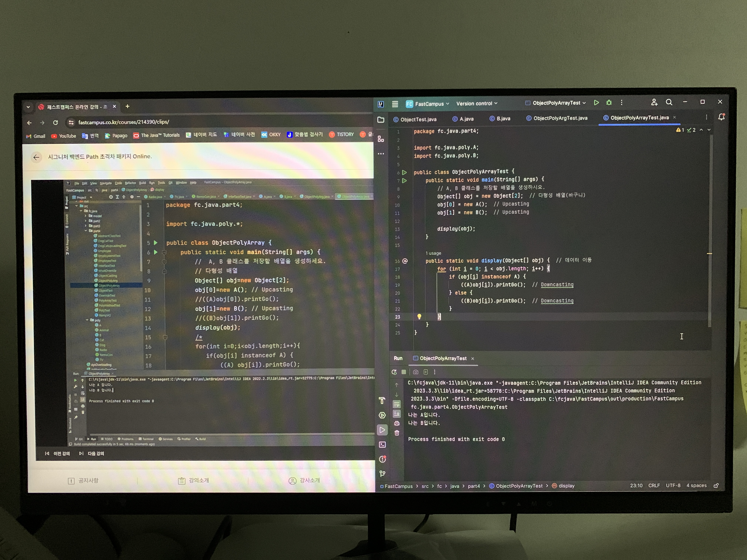Click Search Everywhere magnifier icon

pos(669,102)
